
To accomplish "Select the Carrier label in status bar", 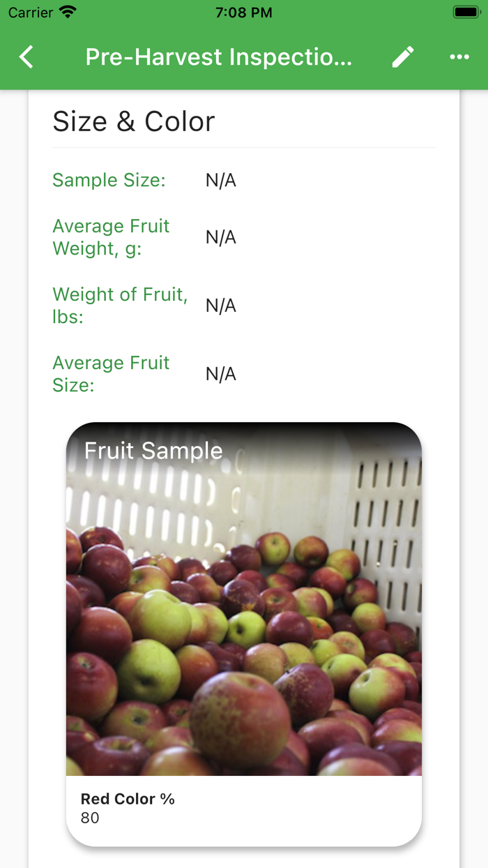I will [x=24, y=11].
